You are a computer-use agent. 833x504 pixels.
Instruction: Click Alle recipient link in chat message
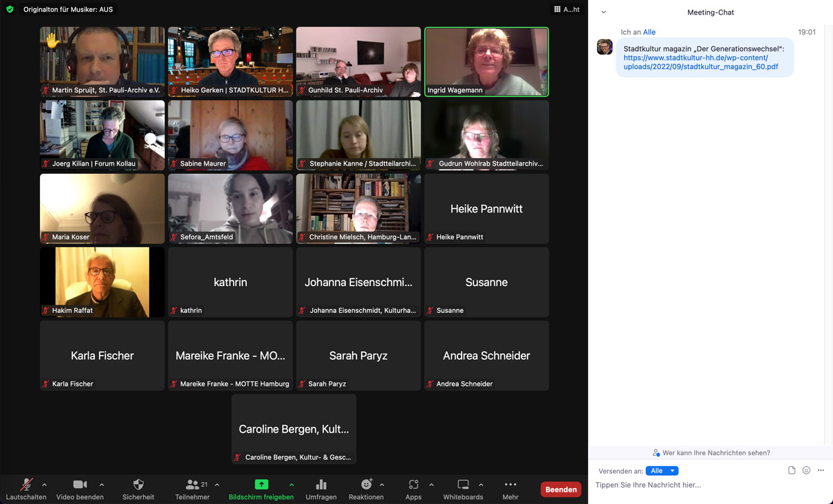click(x=649, y=32)
